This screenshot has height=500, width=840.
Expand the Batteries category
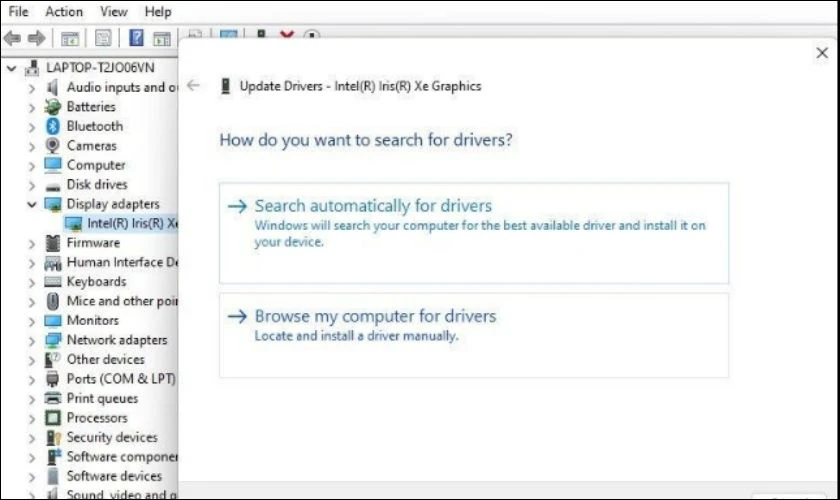[32, 107]
